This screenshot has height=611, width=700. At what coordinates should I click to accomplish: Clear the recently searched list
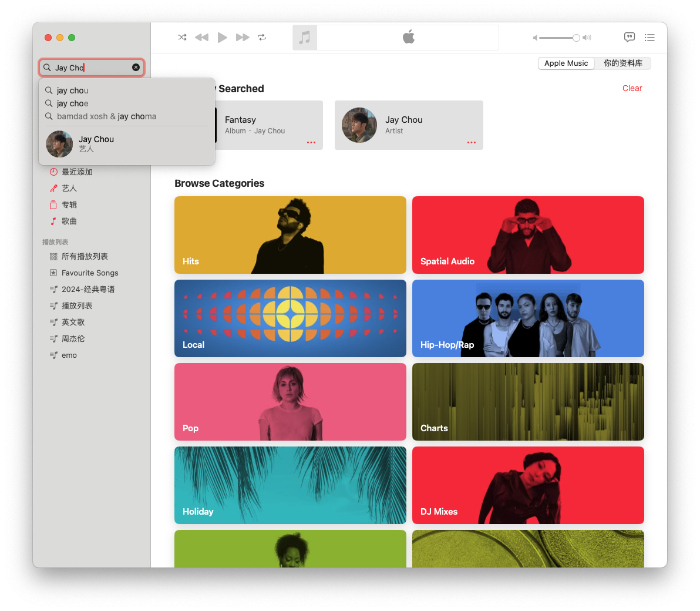tap(632, 88)
